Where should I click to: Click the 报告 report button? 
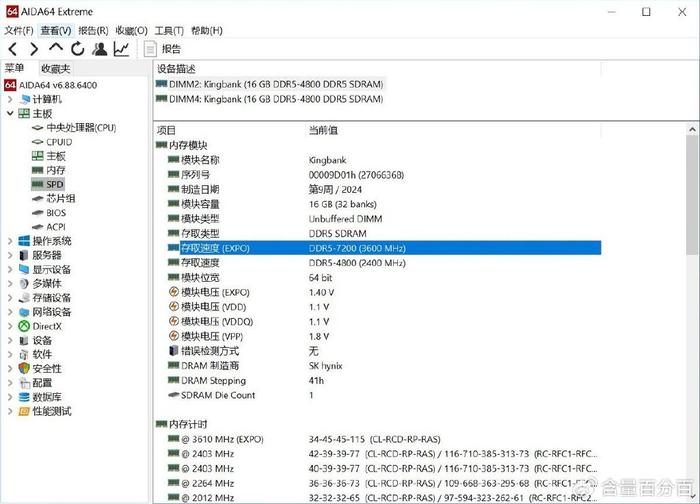point(163,49)
